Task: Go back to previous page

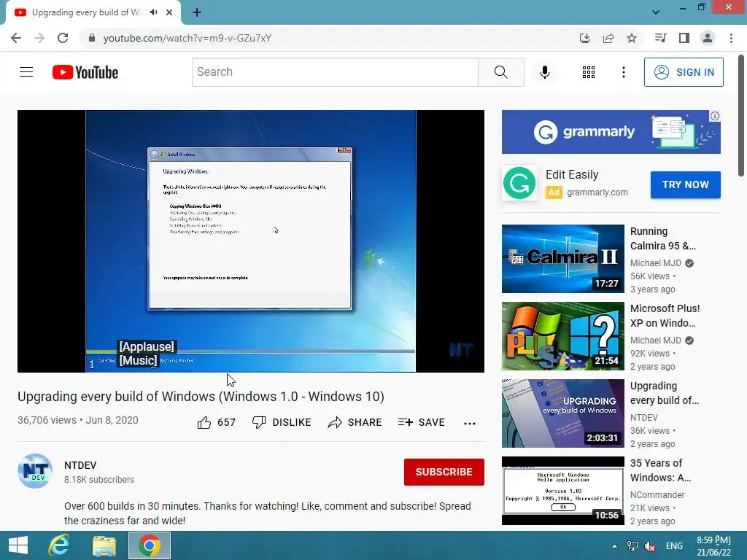Action: (x=16, y=38)
